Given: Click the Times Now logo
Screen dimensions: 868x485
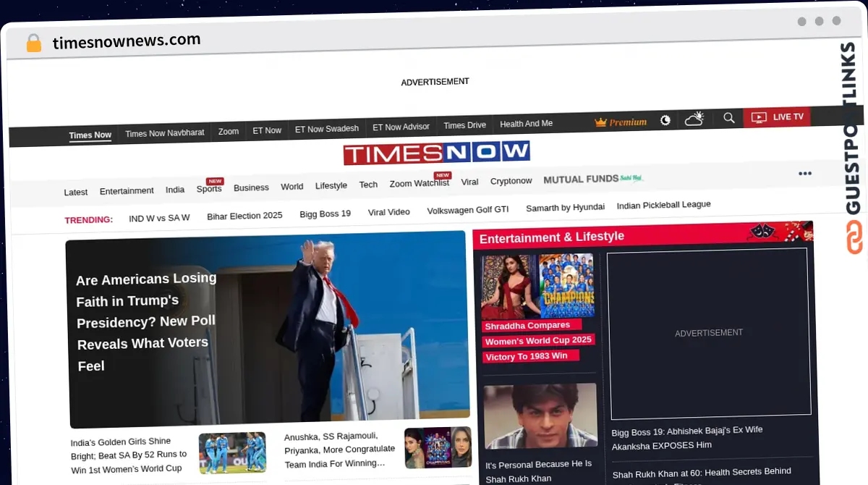Looking at the screenshot, I should [436, 153].
